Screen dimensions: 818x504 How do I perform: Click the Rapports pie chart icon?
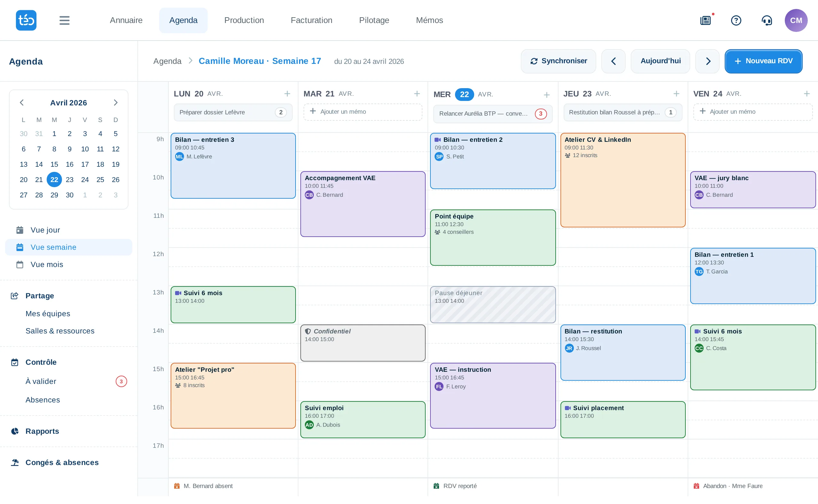click(15, 431)
